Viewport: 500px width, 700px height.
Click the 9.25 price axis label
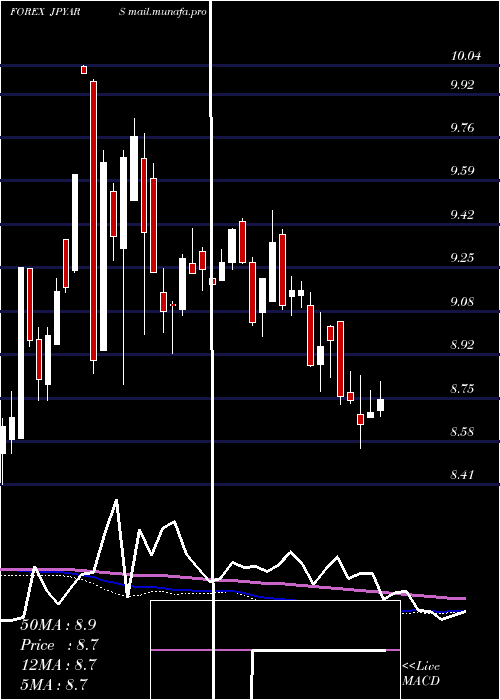[x=462, y=258]
